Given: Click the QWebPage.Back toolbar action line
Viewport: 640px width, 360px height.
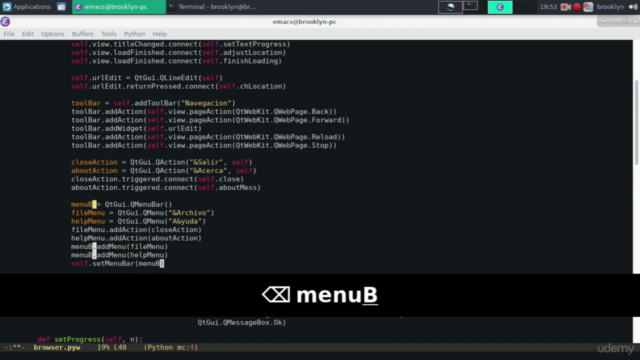Looking at the screenshot, I should click(x=204, y=111).
